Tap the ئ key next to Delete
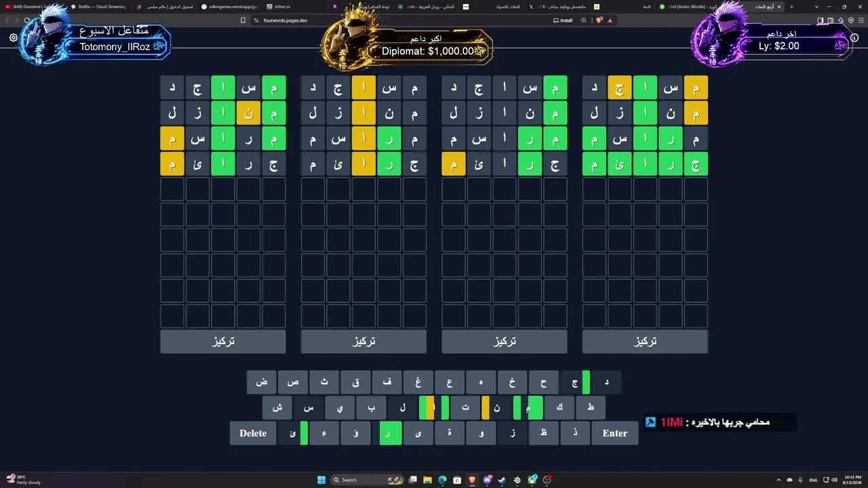The image size is (868, 488). (293, 433)
